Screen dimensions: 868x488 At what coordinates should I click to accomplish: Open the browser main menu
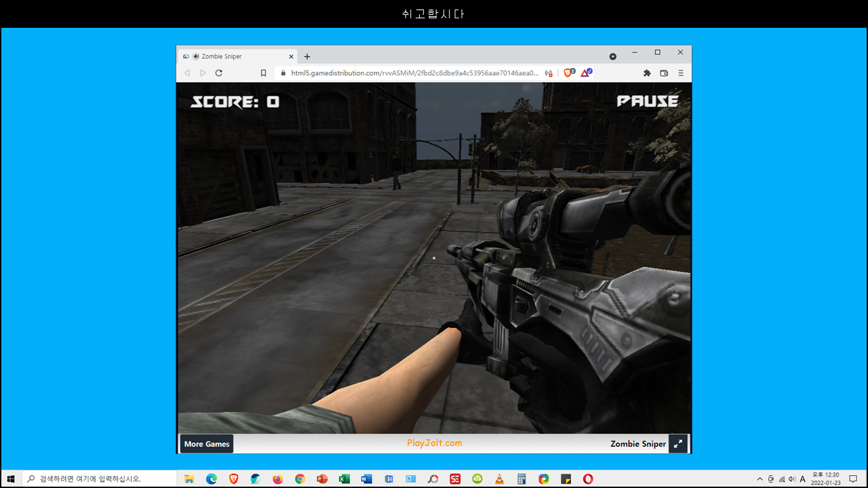coord(681,73)
